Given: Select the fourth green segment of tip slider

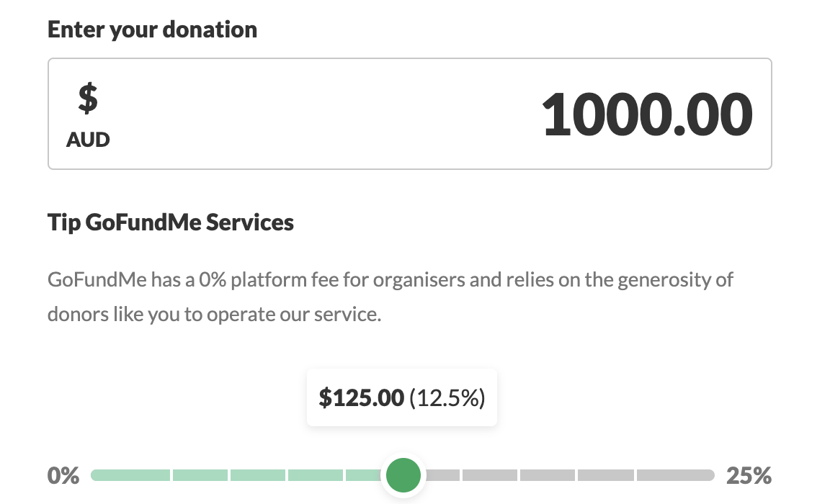Looking at the screenshot, I should [x=316, y=475].
